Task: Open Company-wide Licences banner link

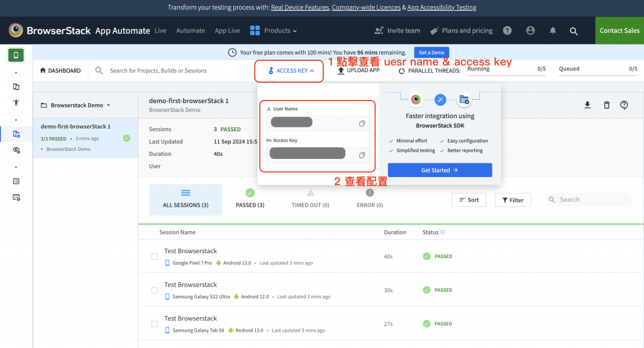Action: (366, 8)
